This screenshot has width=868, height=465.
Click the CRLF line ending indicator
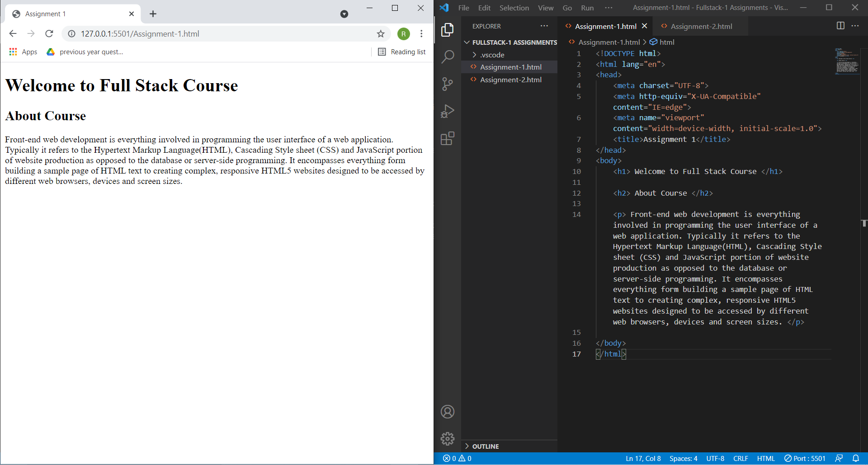pyautogui.click(x=740, y=458)
